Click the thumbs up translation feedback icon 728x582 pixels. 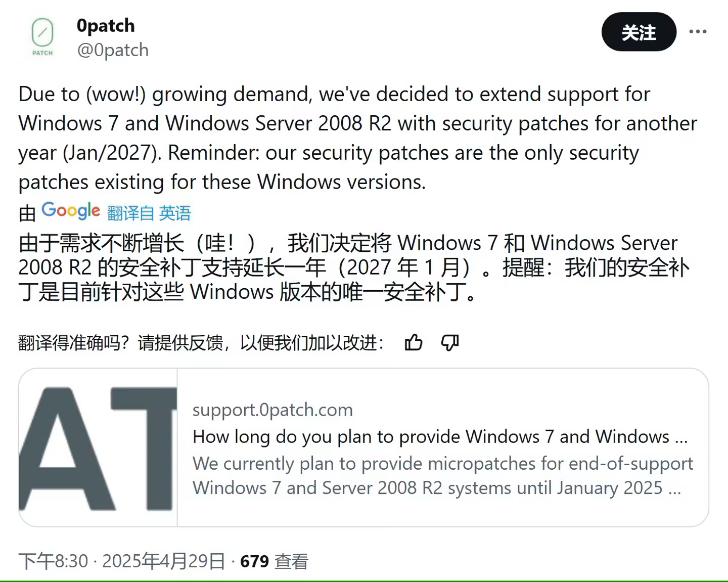point(414,343)
